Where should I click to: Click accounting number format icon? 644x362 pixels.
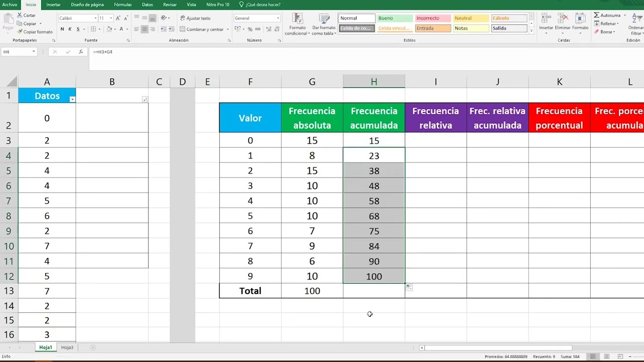237,29
